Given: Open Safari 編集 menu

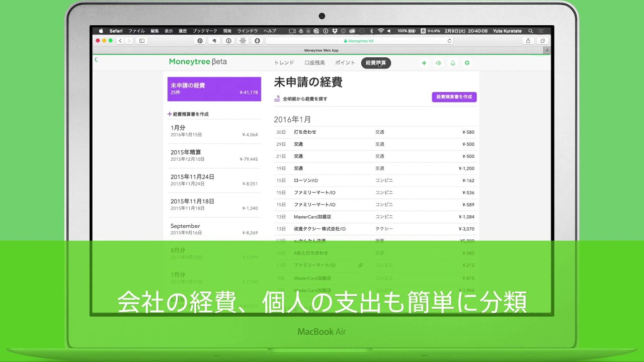Looking at the screenshot, I should [154, 31].
